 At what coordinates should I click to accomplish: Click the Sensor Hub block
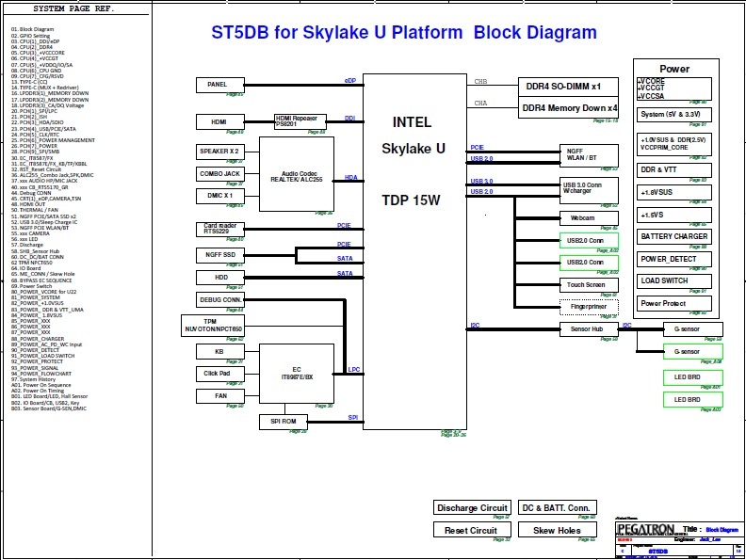coord(589,329)
